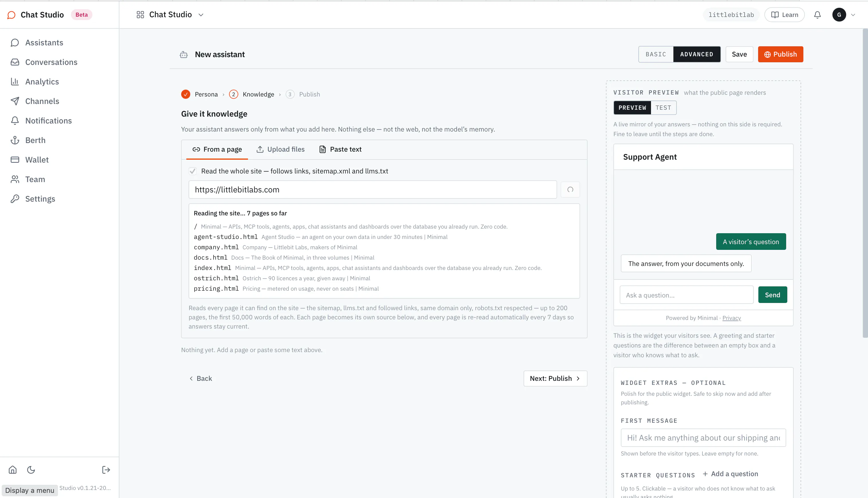Click the G user avatar
Viewport: 868px width, 498px height.
pyautogui.click(x=839, y=15)
